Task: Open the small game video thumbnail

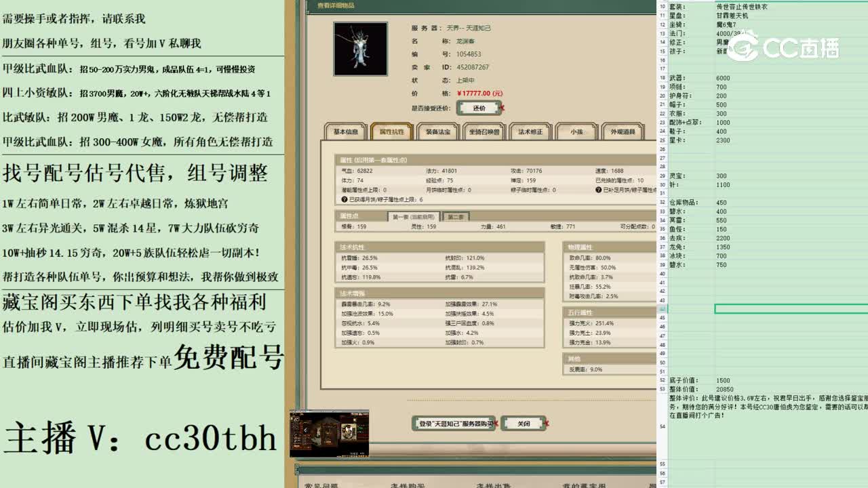Action: 329,433
